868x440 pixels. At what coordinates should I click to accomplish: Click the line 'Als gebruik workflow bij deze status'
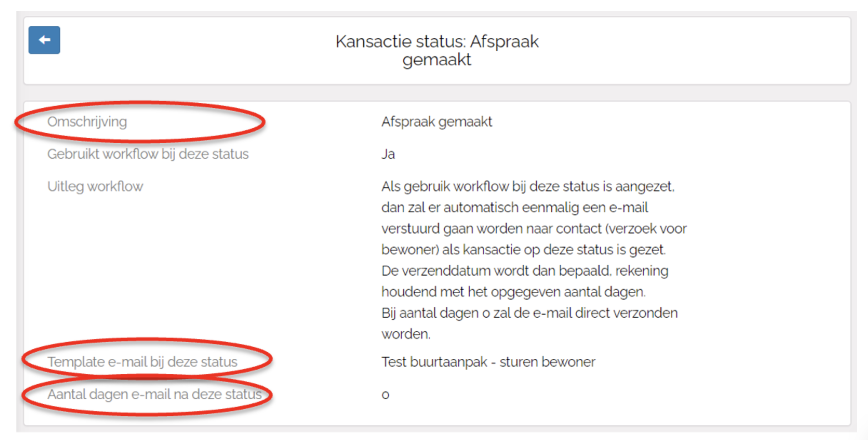(x=528, y=186)
